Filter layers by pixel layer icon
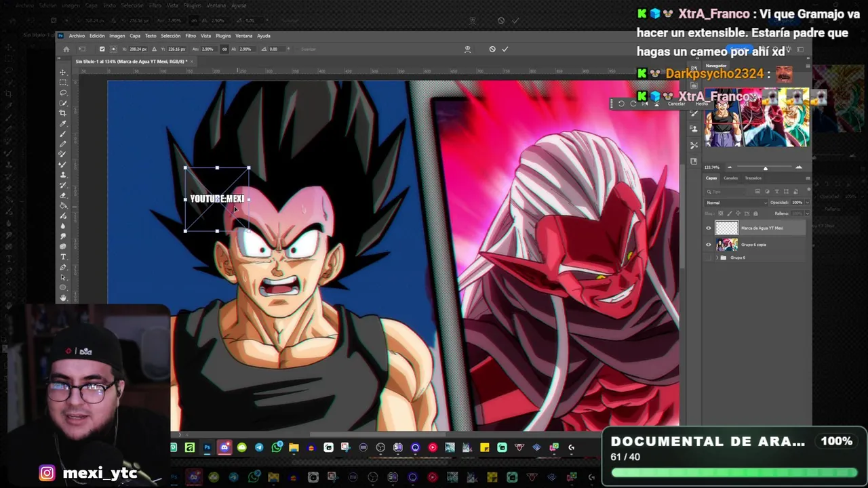 [x=757, y=191]
